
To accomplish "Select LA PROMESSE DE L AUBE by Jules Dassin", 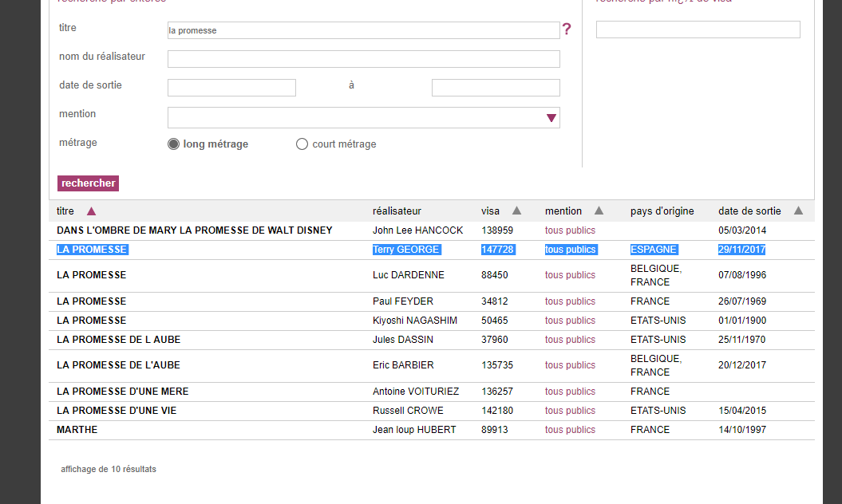I will point(119,340).
